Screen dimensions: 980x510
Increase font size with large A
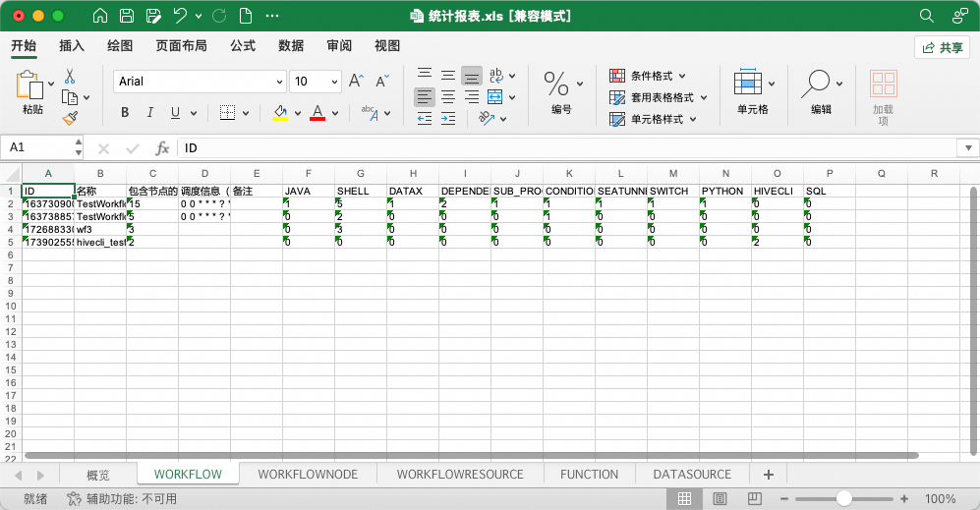coord(356,81)
